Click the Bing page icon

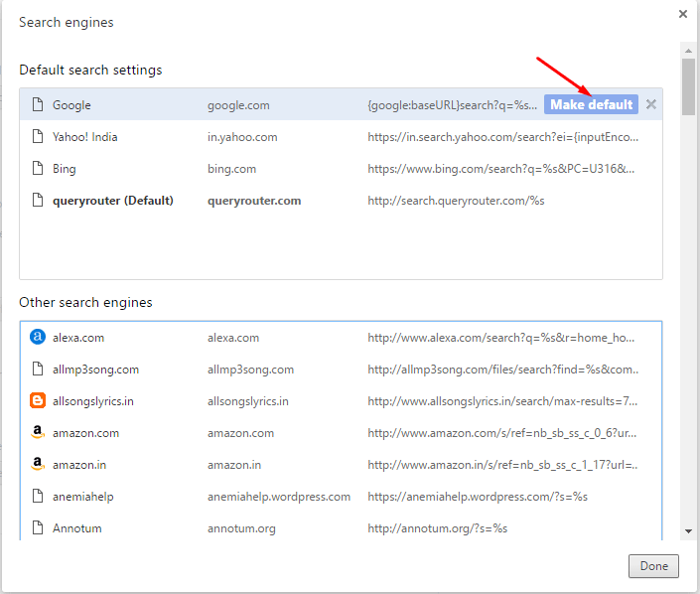coord(38,169)
